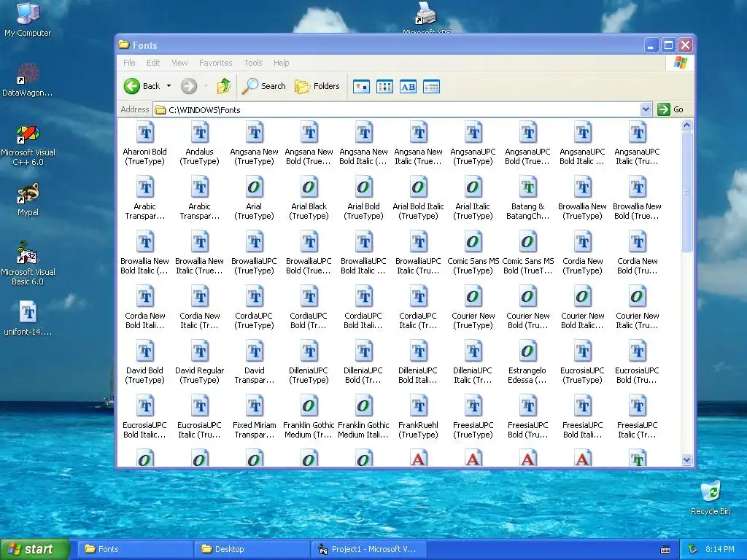The image size is (747, 560).
Task: Click the Go button
Action: pyautogui.click(x=671, y=109)
